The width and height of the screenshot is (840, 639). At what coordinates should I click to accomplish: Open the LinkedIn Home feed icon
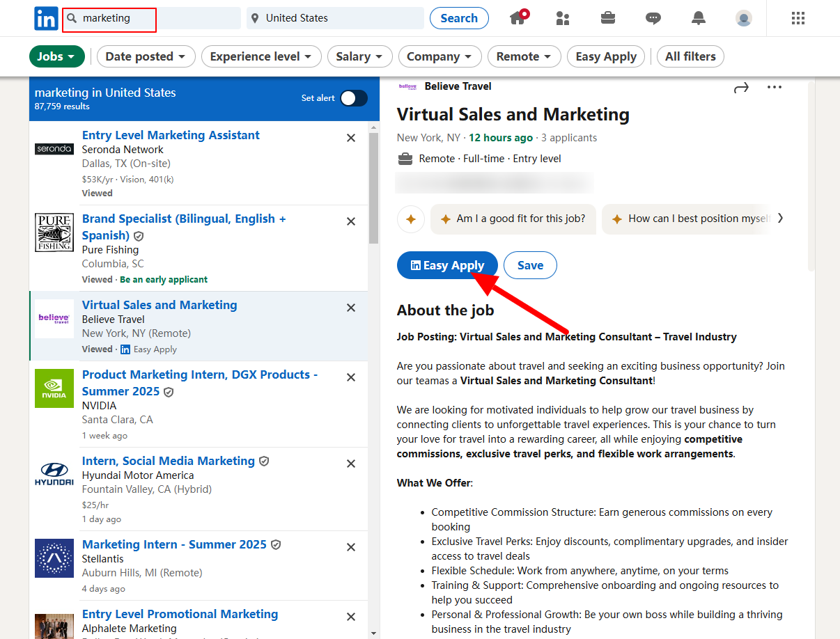coord(518,18)
